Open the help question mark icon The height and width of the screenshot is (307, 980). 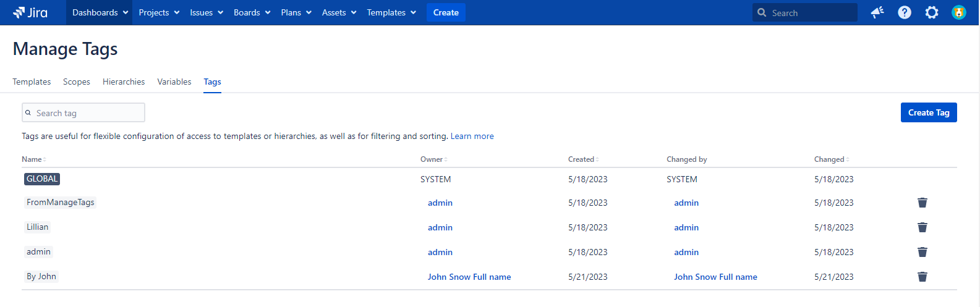coord(904,12)
